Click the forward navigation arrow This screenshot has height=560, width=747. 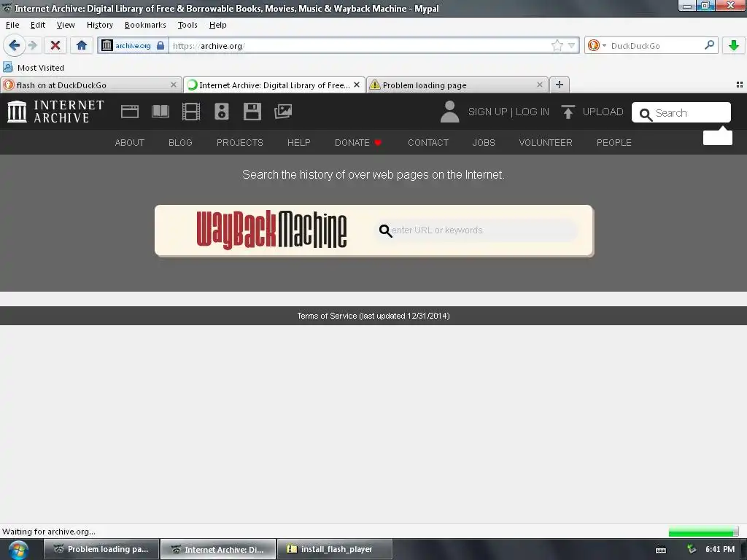click(x=32, y=46)
